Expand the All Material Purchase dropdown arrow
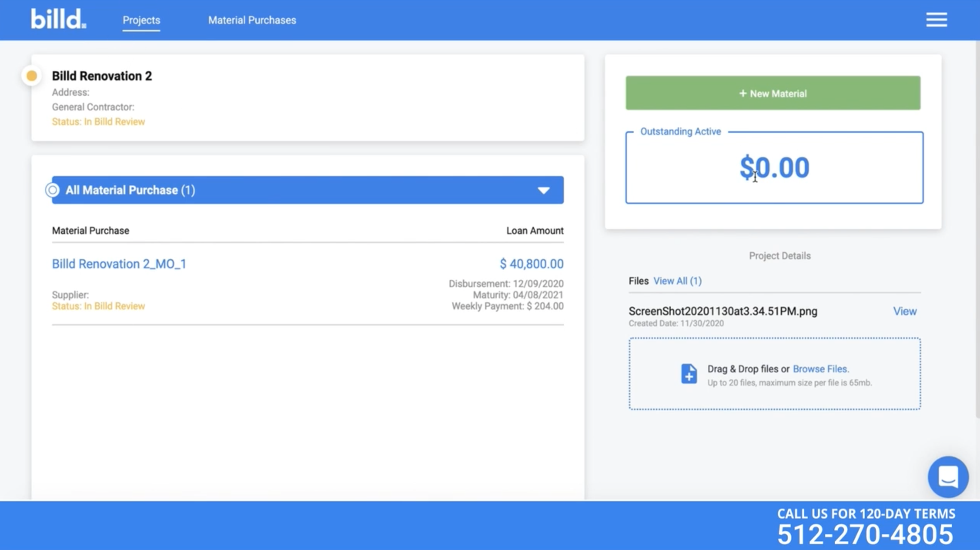The image size is (980, 550). click(544, 190)
